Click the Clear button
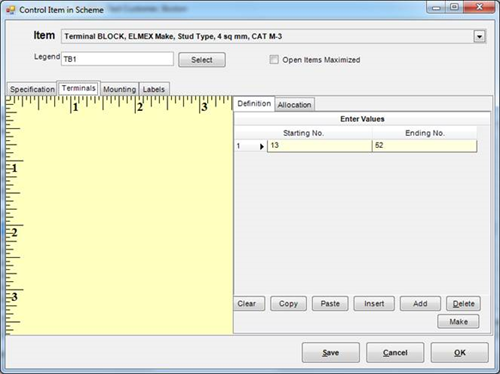 (x=247, y=304)
